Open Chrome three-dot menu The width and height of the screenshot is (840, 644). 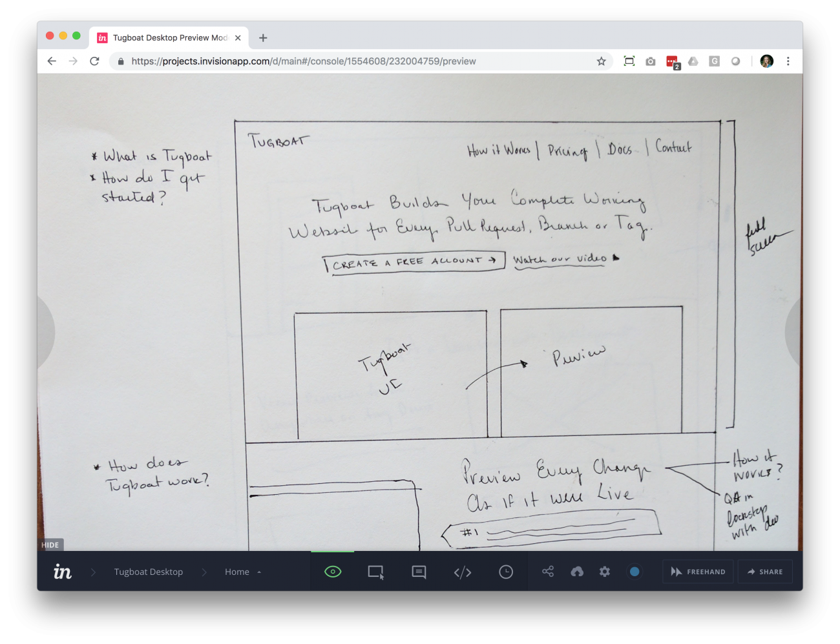coord(788,61)
